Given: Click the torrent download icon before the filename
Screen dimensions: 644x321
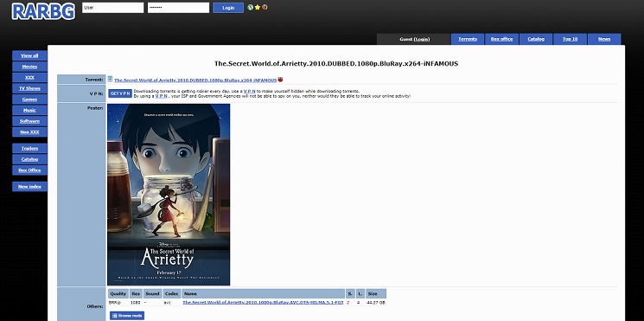Looking at the screenshot, I should point(110,80).
